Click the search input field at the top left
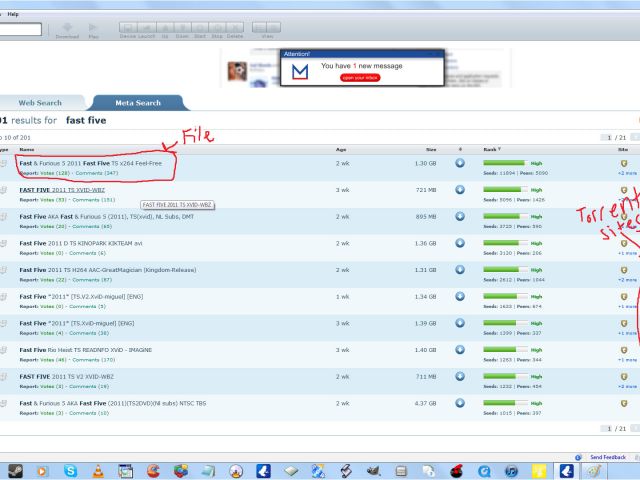This screenshot has height=480, width=640. [20, 30]
